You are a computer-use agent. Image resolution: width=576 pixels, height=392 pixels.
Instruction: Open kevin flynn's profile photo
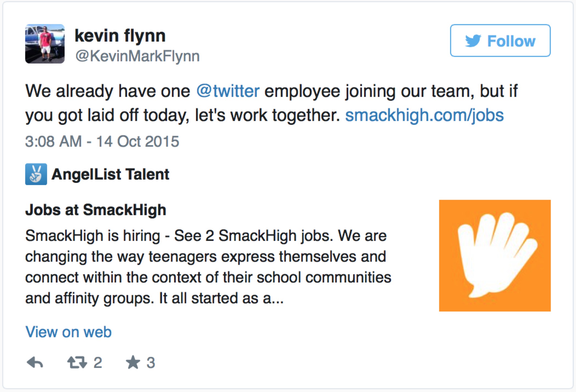click(45, 44)
